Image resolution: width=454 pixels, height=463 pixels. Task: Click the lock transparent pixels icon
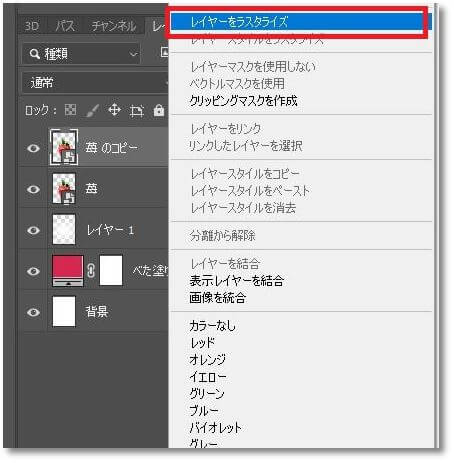coord(70,110)
